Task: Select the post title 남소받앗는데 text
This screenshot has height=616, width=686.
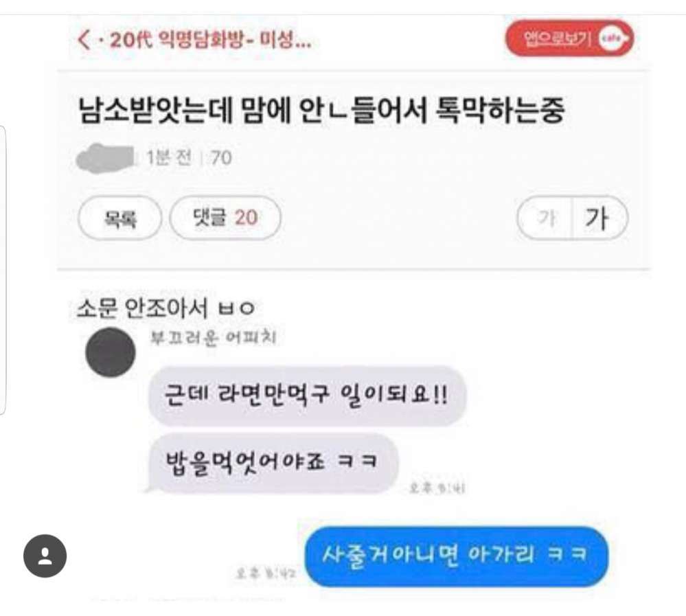Action: (x=321, y=110)
